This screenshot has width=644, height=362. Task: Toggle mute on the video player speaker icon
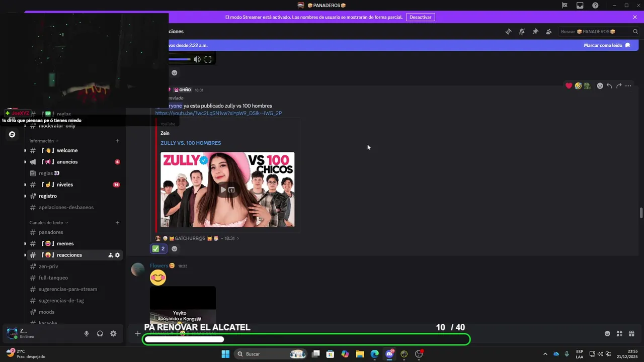[197, 59]
